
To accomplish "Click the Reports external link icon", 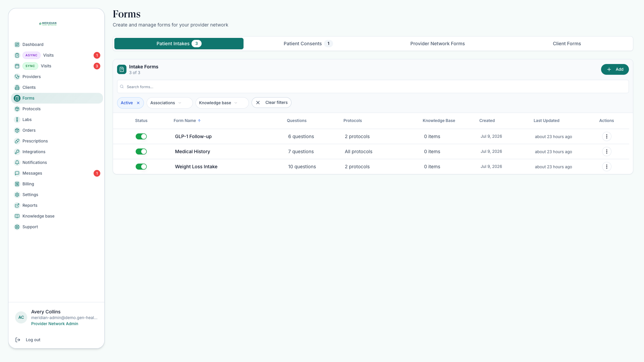I will tap(17, 205).
